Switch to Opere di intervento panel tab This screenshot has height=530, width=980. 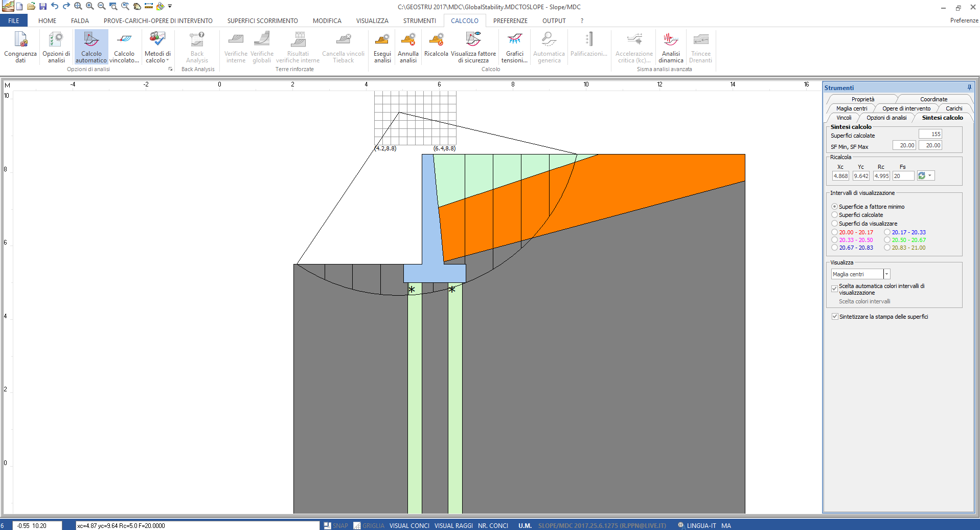coord(906,108)
